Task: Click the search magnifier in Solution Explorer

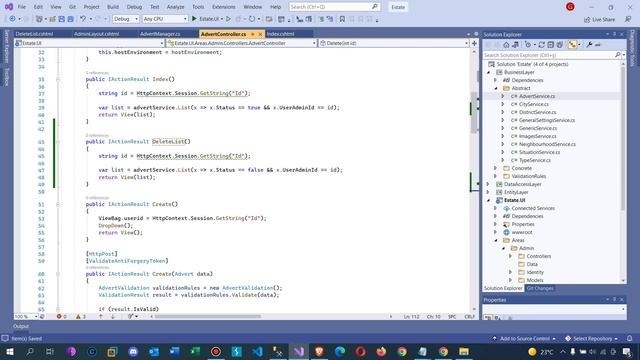Action: (618, 55)
